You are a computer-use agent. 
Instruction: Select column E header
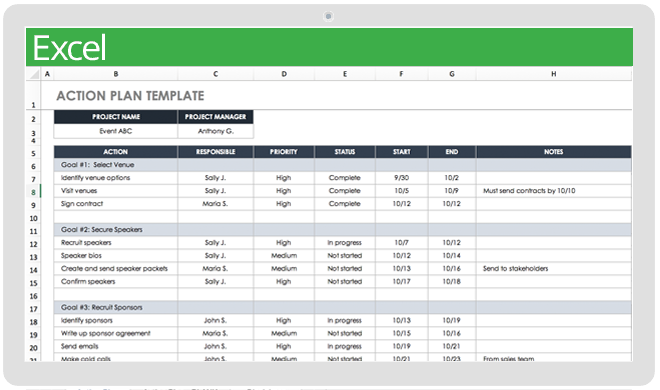[345, 74]
